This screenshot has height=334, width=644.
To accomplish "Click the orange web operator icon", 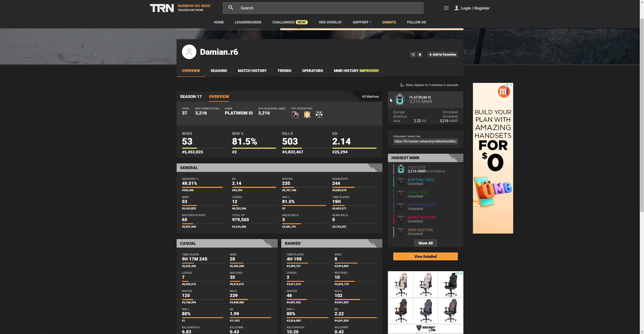I will point(307,115).
